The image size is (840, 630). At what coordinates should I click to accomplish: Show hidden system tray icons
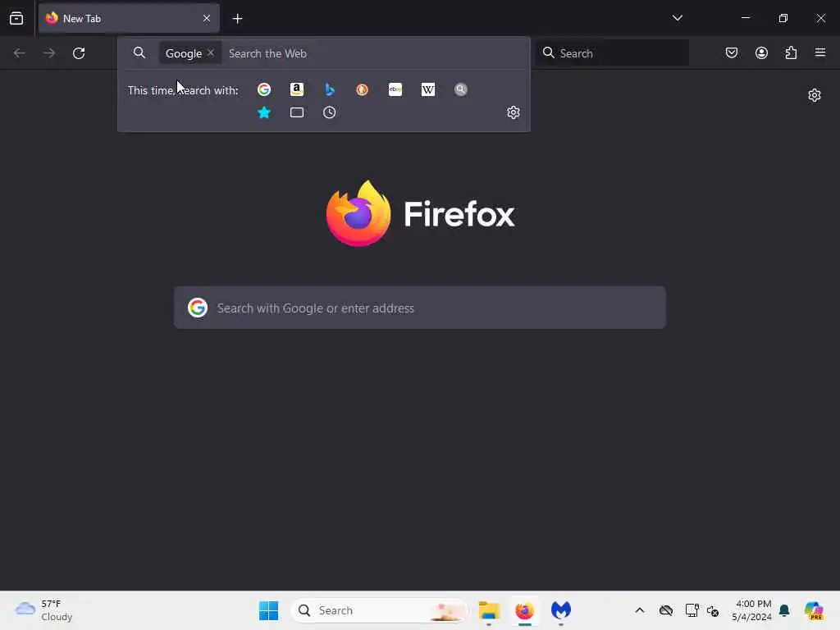click(640, 610)
